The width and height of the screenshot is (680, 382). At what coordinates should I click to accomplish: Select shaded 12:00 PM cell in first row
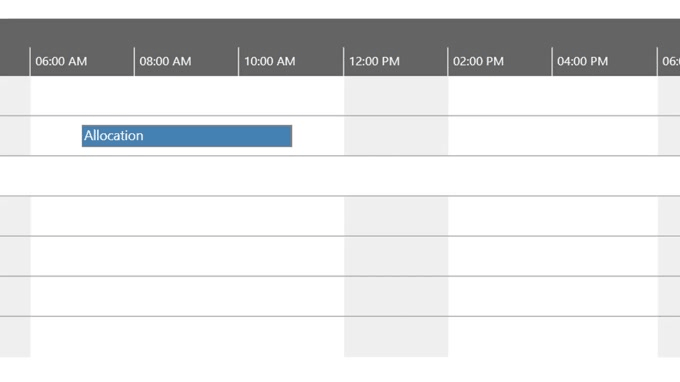[x=396, y=96]
